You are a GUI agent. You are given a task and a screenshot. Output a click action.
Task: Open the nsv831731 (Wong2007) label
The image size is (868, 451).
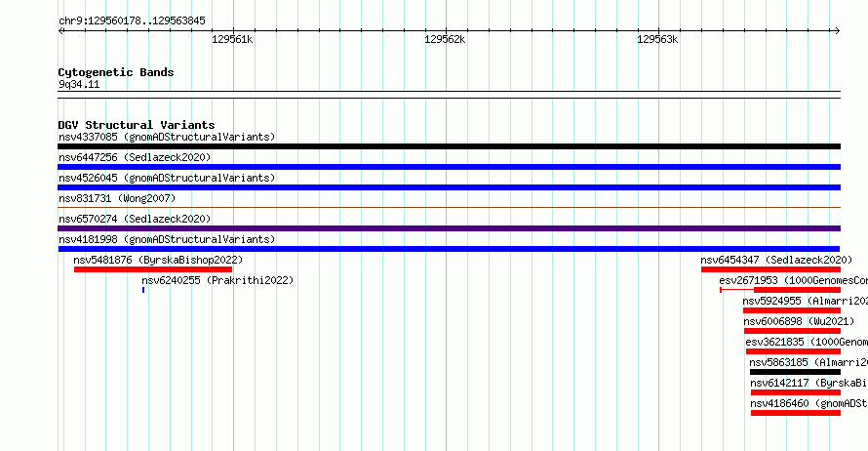pyautogui.click(x=117, y=198)
